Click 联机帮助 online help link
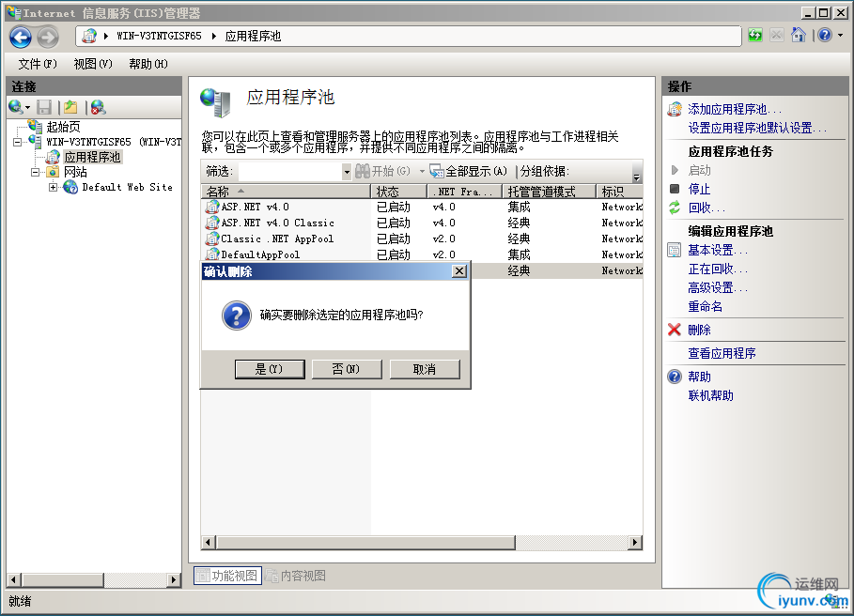The image size is (854, 616). point(711,395)
